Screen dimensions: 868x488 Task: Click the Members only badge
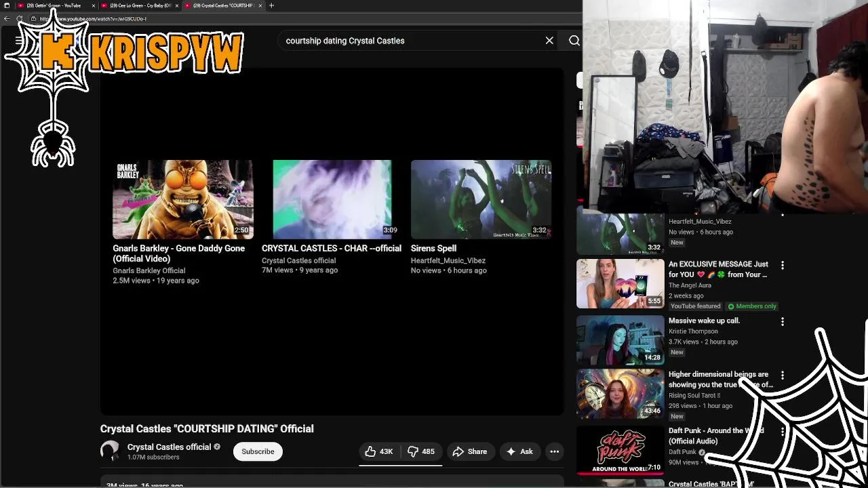(752, 306)
